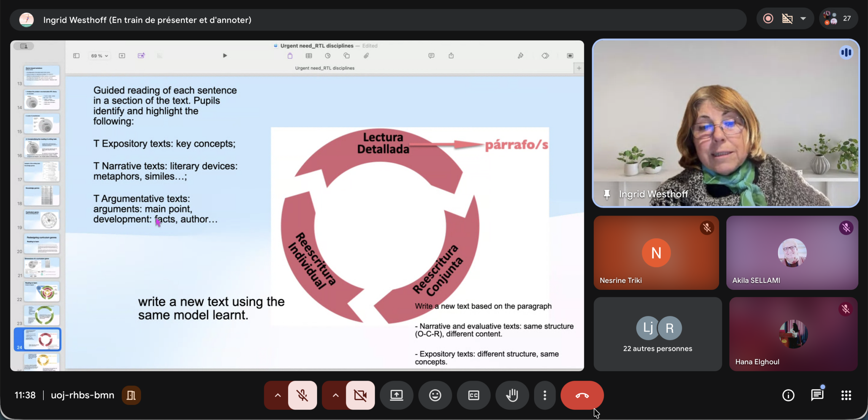Image resolution: width=868 pixels, height=420 pixels.
Task: Open the activities grid menu
Action: [x=846, y=395]
